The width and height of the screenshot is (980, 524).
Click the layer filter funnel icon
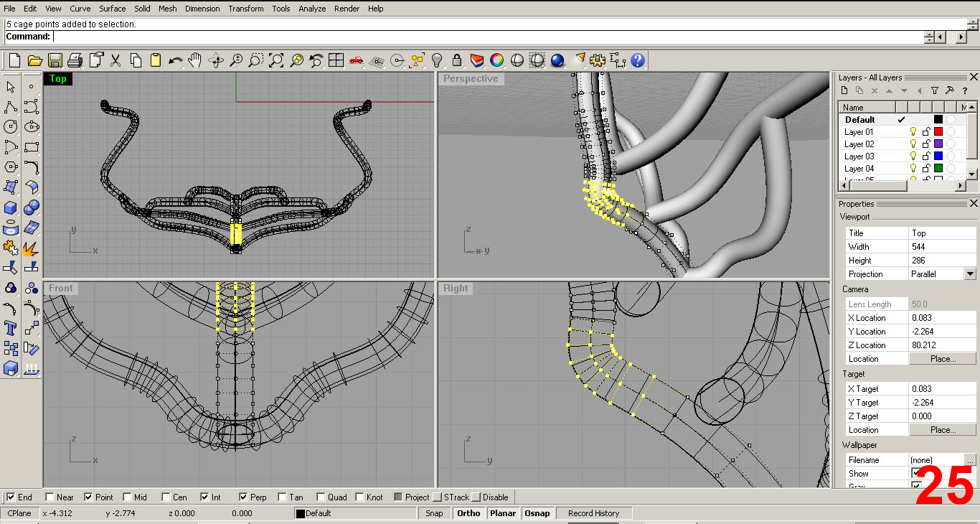[x=934, y=90]
